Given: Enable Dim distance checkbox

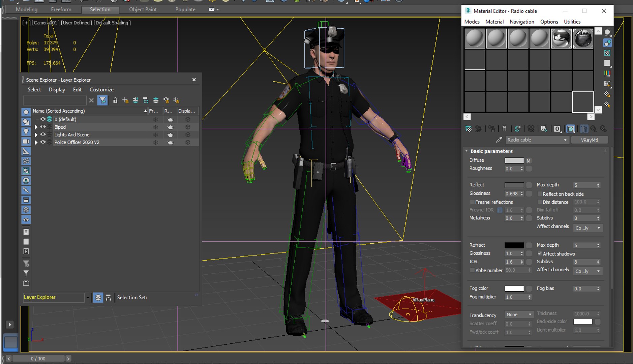Looking at the screenshot, I should tap(540, 202).
